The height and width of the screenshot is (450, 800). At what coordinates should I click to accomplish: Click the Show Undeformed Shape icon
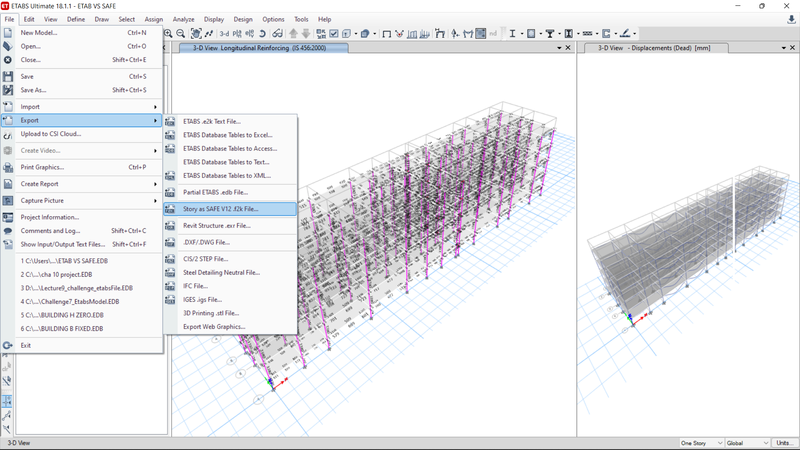coord(387,34)
